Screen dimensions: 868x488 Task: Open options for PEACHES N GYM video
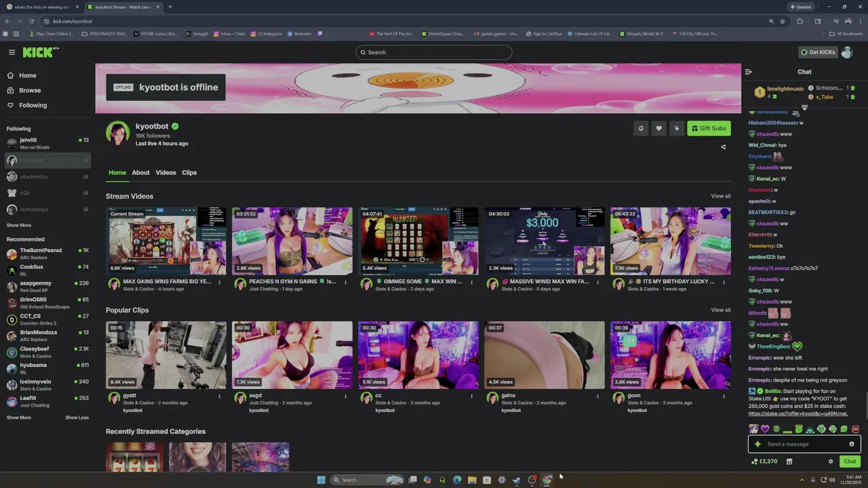pos(345,282)
